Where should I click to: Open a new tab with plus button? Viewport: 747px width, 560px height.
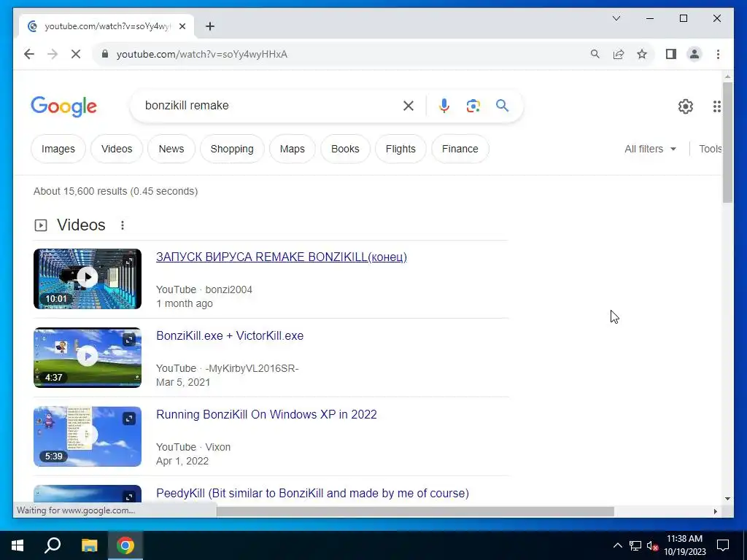pos(210,26)
